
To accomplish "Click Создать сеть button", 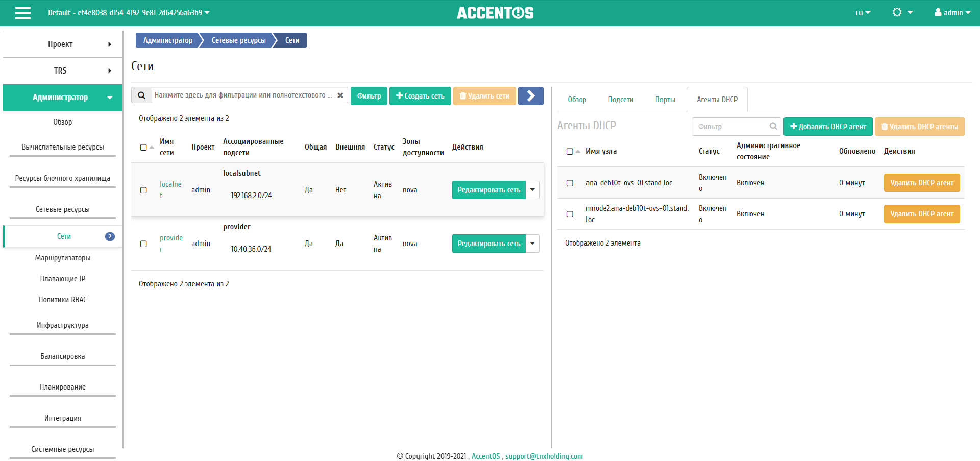I will point(420,96).
